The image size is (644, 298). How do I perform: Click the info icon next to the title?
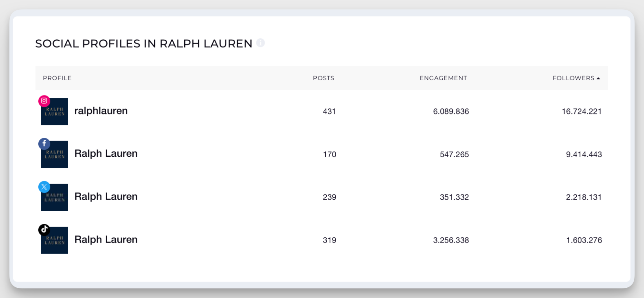(x=260, y=42)
